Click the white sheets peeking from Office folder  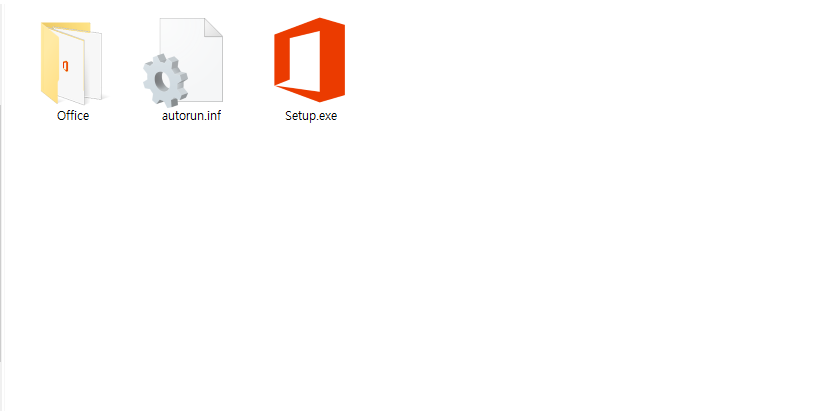click(x=84, y=65)
